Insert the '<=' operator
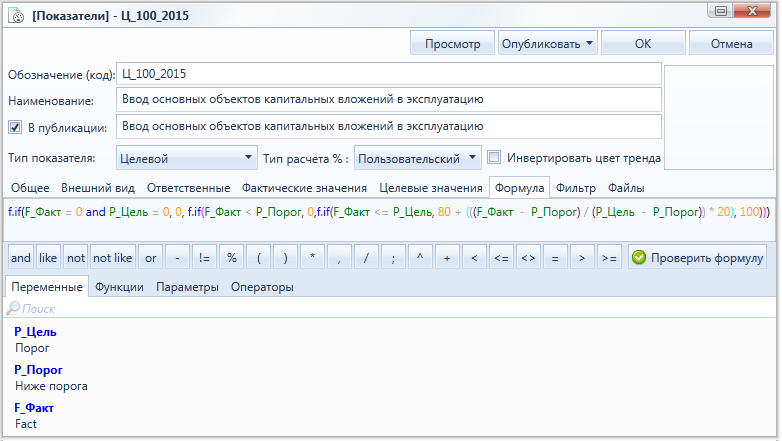 [501, 257]
